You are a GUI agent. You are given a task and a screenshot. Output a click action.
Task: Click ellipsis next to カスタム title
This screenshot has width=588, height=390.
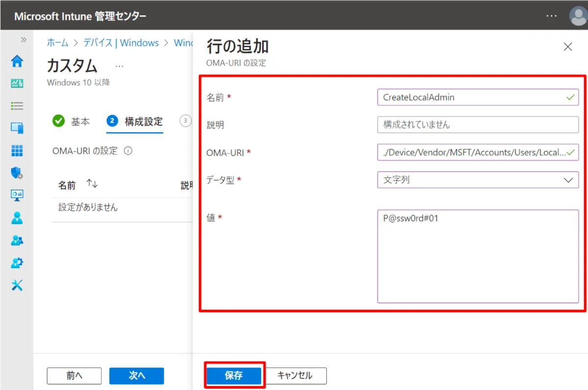pos(120,66)
